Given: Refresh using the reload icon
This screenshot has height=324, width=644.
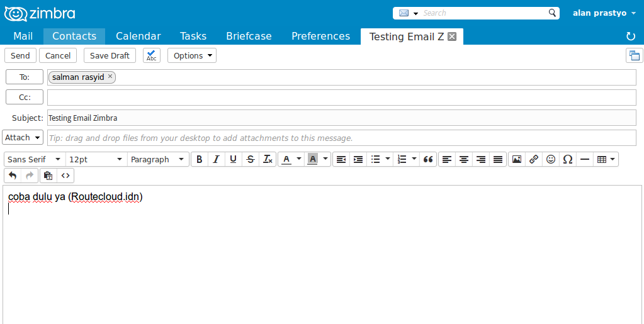Looking at the screenshot, I should tap(631, 36).
